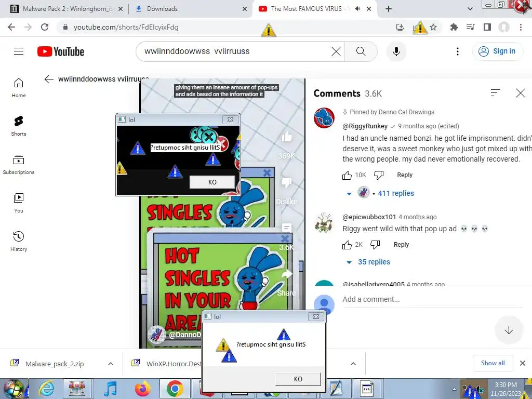Click the address bar URL
532x399 pixels.
pos(126,27)
